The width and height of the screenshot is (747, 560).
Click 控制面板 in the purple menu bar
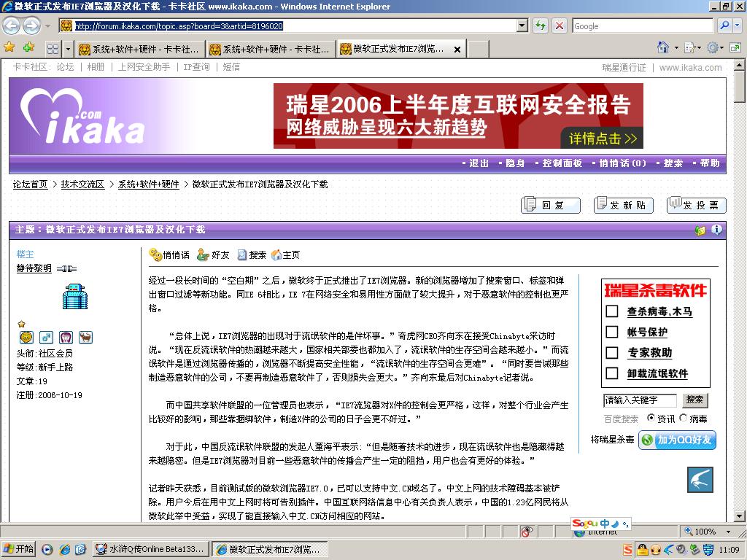click(562, 163)
